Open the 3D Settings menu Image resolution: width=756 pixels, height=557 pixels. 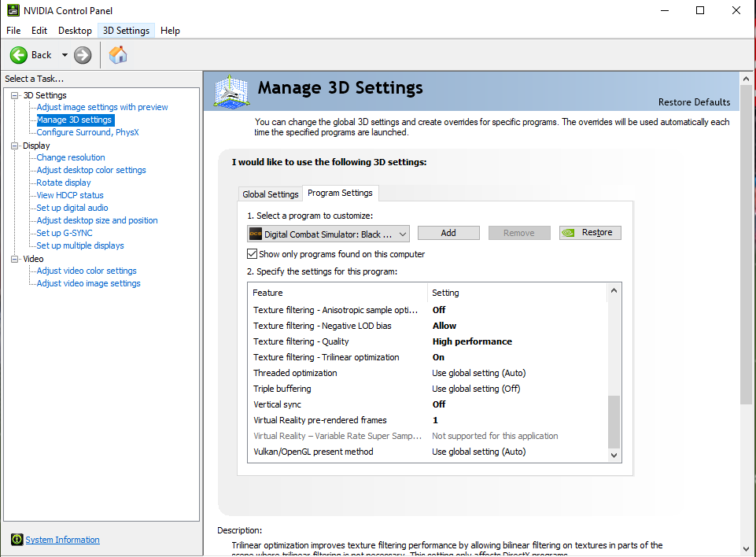click(x=126, y=31)
